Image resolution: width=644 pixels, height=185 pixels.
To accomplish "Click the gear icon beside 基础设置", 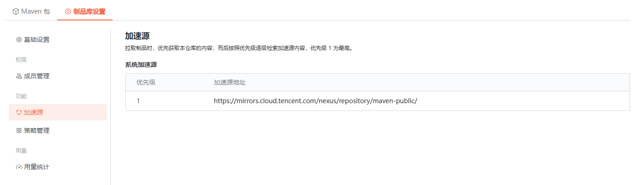I will coord(19,40).
